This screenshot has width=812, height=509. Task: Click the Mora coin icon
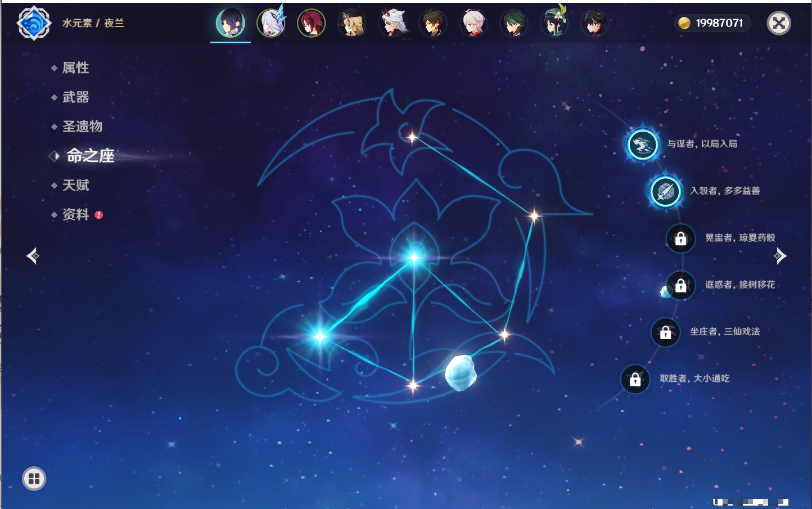click(x=684, y=23)
